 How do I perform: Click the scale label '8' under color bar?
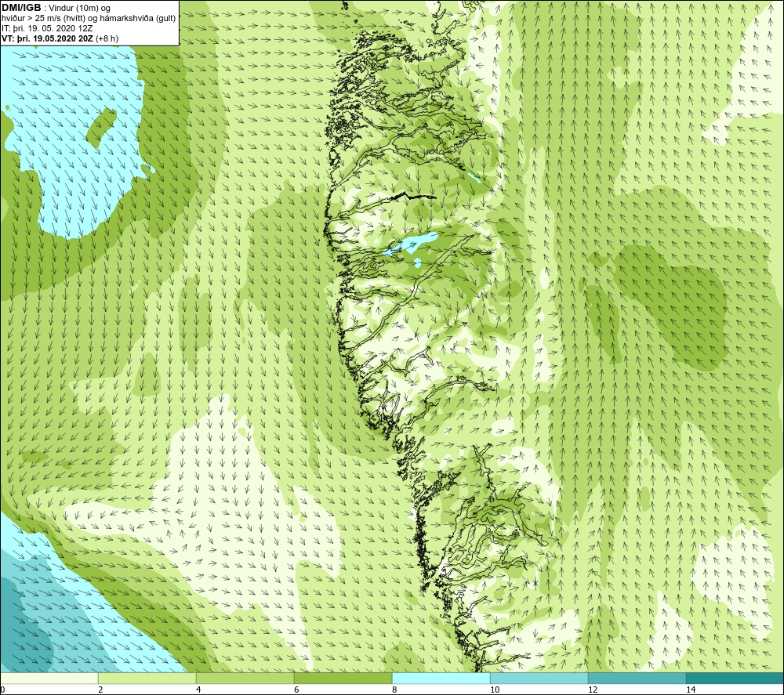pos(394,690)
